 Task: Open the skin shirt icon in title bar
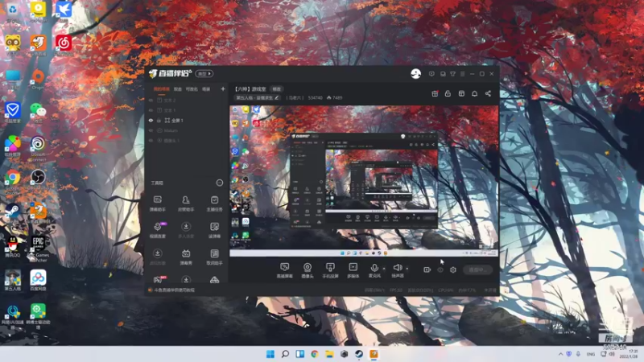452,74
